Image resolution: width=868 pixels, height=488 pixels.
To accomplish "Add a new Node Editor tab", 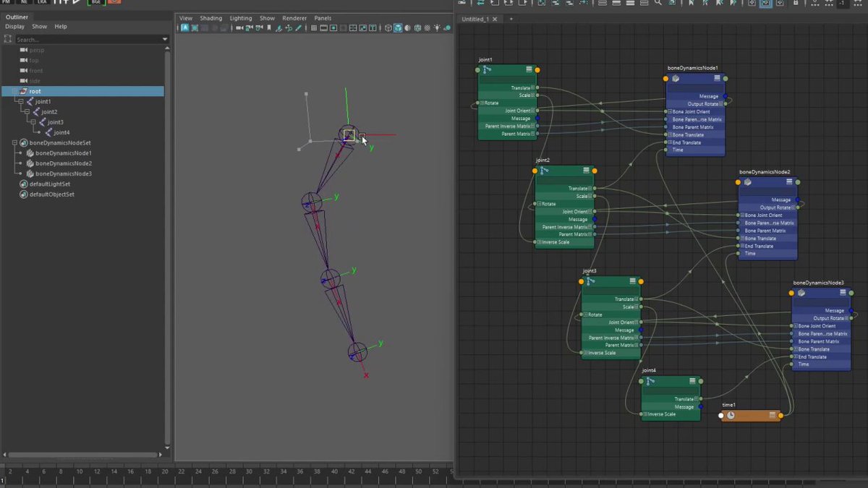I will (x=511, y=19).
